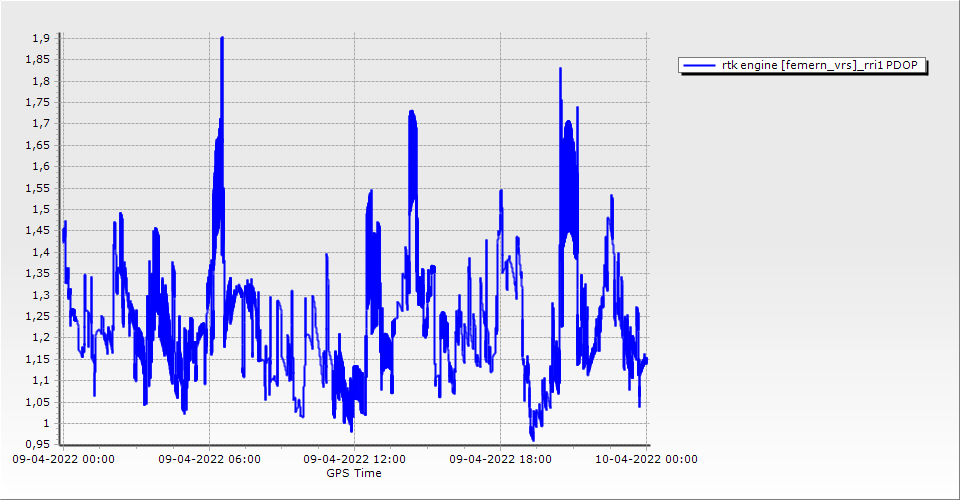
Task: Click the 09-04-2022 00:00 time axis label
Action: [62, 460]
